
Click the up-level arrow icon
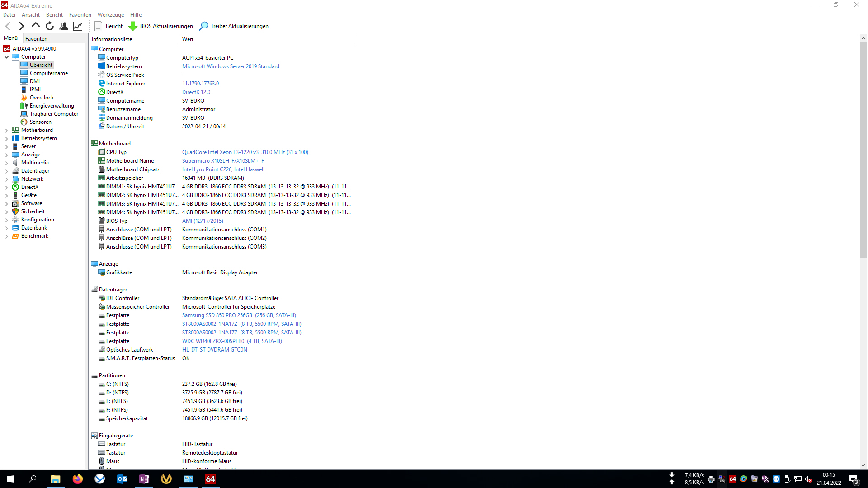35,26
